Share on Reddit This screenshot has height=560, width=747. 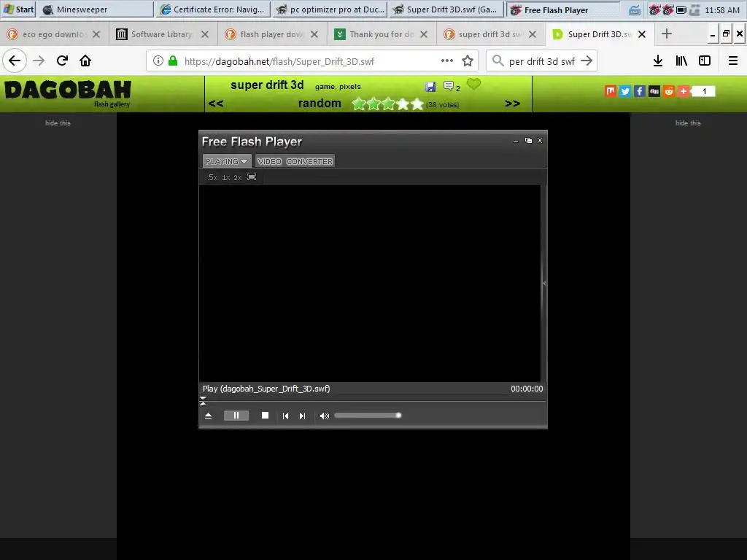tap(669, 91)
